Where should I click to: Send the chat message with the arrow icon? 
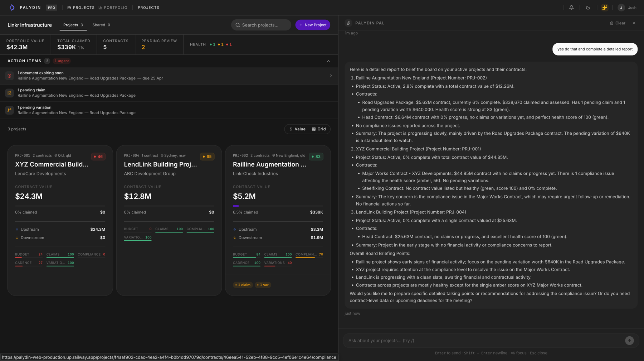click(629, 341)
